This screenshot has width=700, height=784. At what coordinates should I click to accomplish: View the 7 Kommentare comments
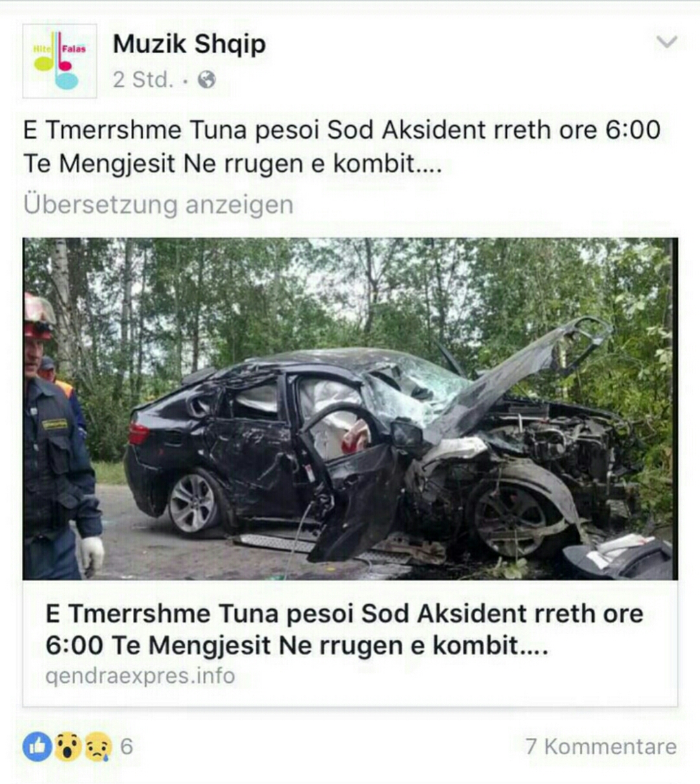(601, 746)
